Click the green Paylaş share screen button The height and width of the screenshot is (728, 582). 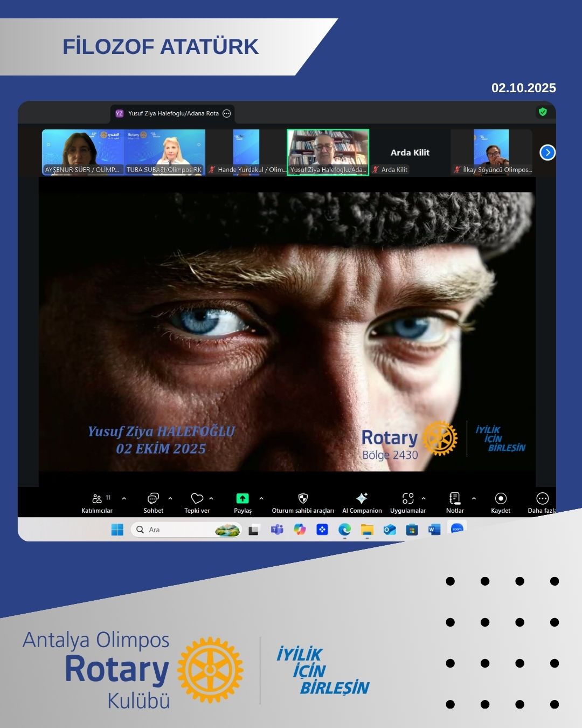coord(242,499)
